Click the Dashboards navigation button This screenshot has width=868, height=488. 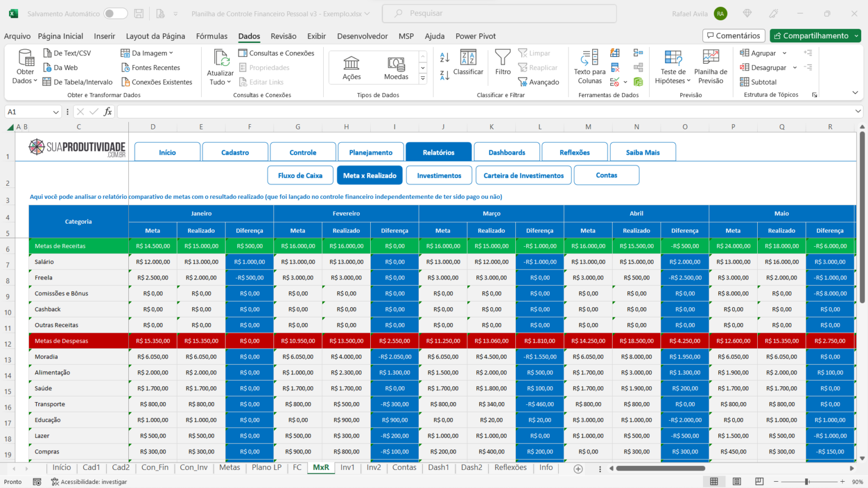[x=507, y=152]
